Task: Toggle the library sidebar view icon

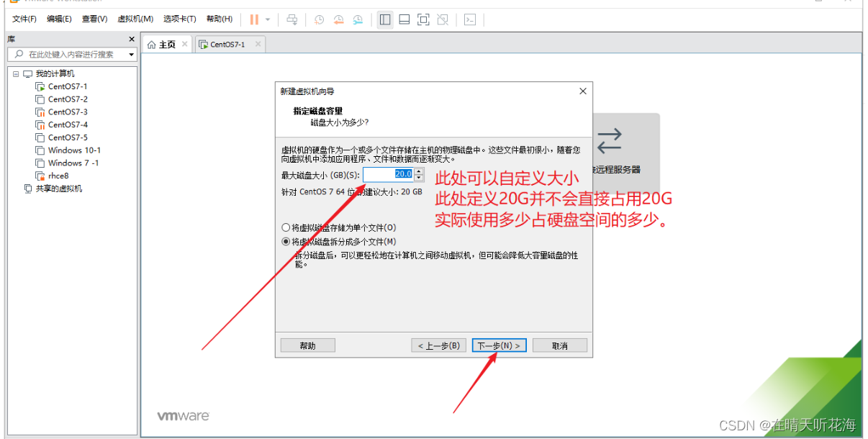Action: coord(385,19)
